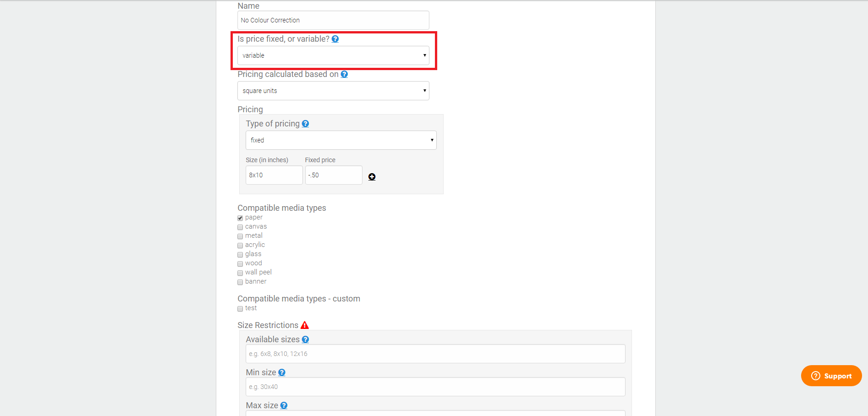Viewport: 868px width, 416px height.
Task: Add another size price row with plus icon
Action: point(372,177)
